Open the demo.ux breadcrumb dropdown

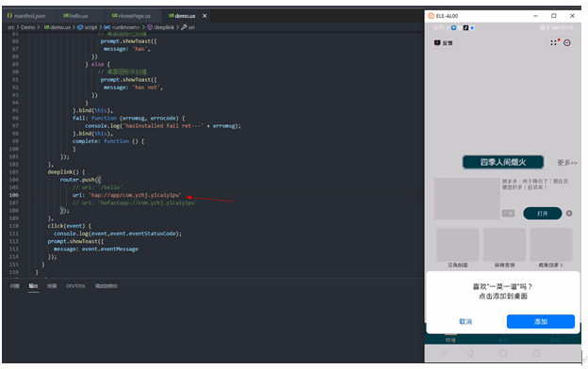coord(57,27)
